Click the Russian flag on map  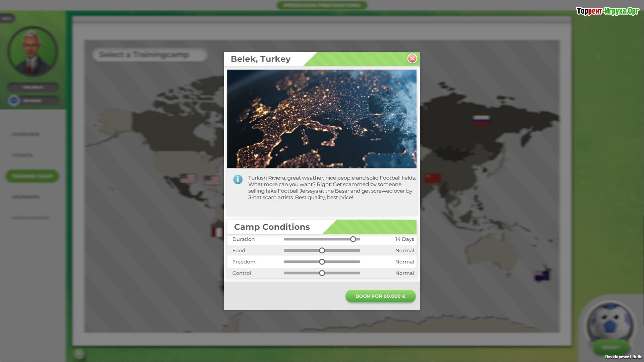tap(481, 120)
